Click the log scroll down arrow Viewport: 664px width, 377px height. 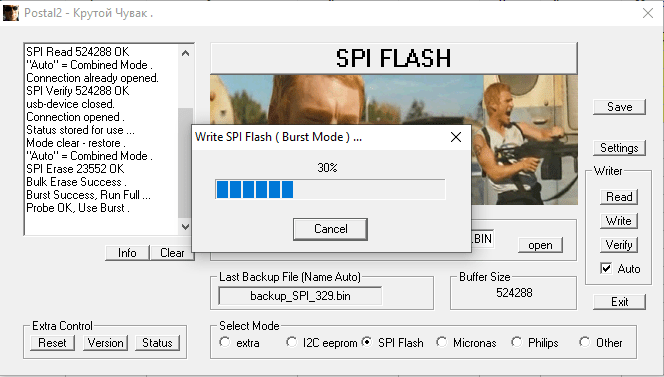pyautogui.click(x=185, y=227)
